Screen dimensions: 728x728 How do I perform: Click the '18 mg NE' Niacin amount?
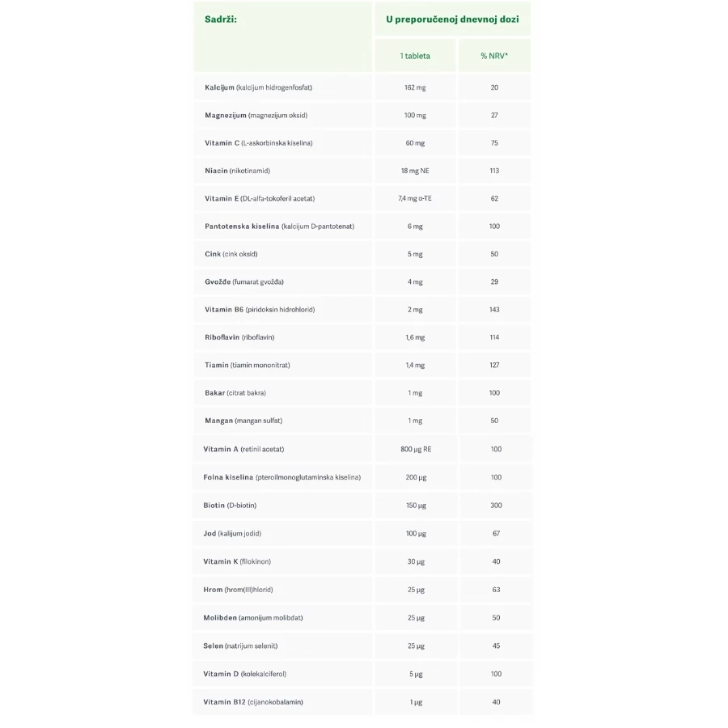coord(415,171)
